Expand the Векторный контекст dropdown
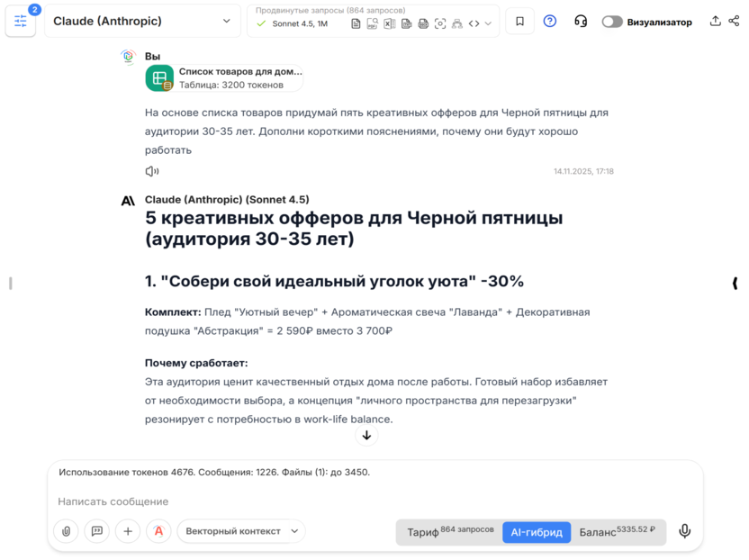The width and height of the screenshot is (749, 560). (241, 531)
